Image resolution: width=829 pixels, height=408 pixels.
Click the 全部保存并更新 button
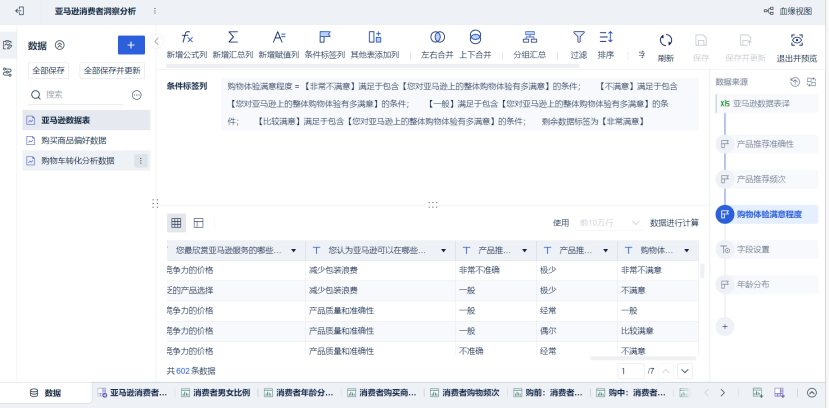112,70
